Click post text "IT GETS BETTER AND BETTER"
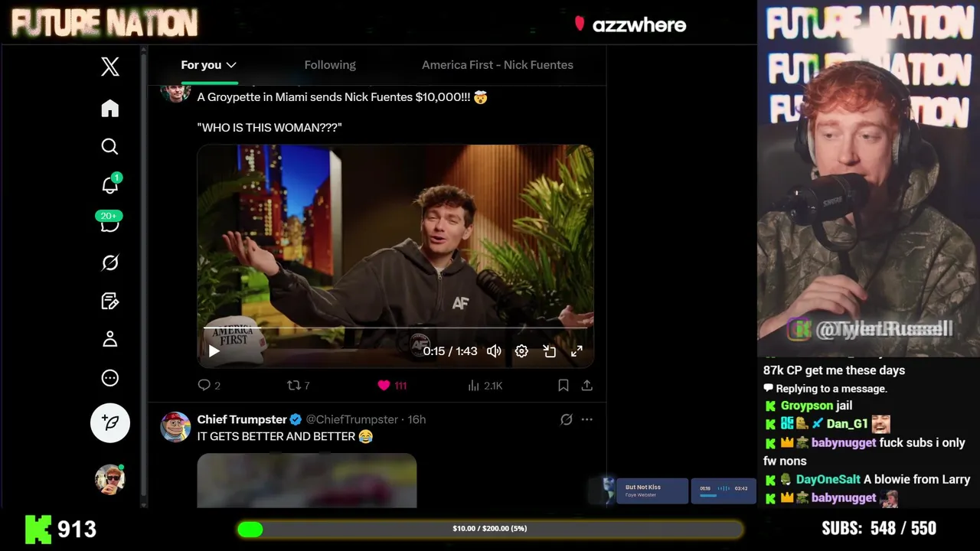 point(276,436)
